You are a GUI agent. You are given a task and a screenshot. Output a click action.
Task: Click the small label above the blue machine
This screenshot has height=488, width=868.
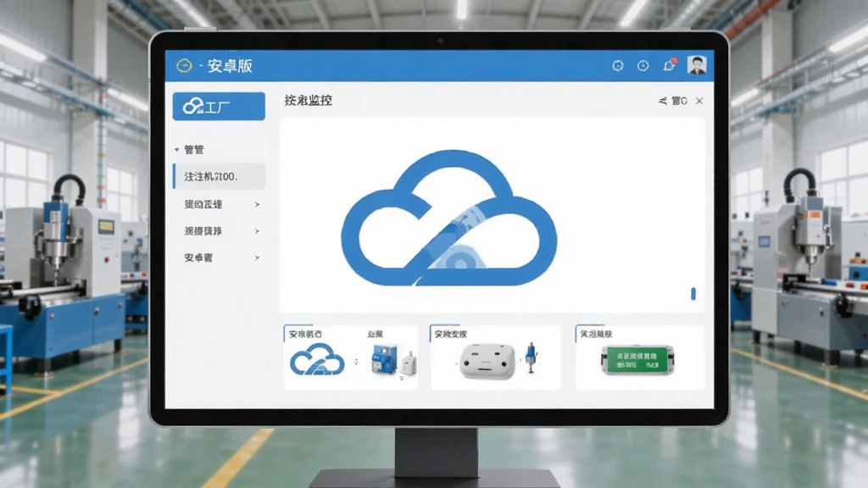click(376, 334)
